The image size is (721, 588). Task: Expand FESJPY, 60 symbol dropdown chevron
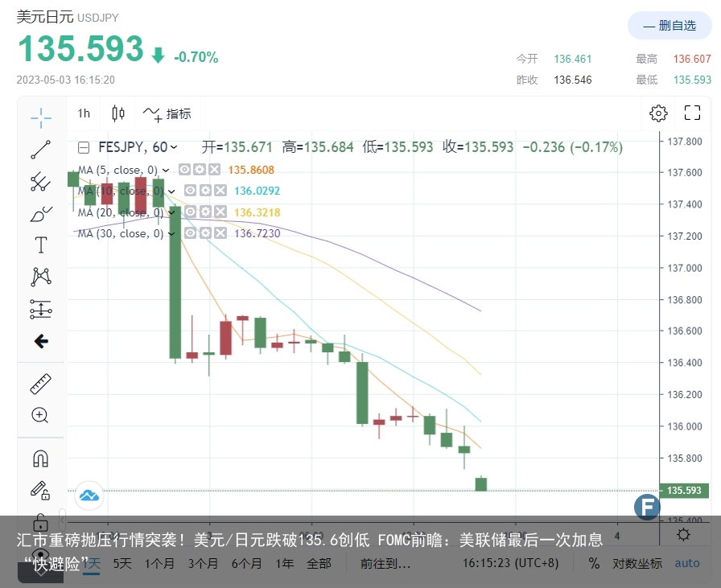point(174,147)
